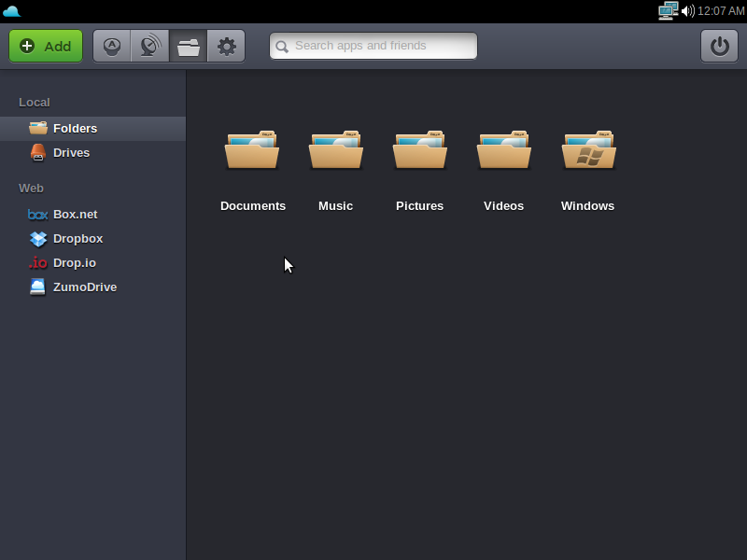This screenshot has width=747, height=560.
Task: Open the Music folder
Action: point(336,152)
